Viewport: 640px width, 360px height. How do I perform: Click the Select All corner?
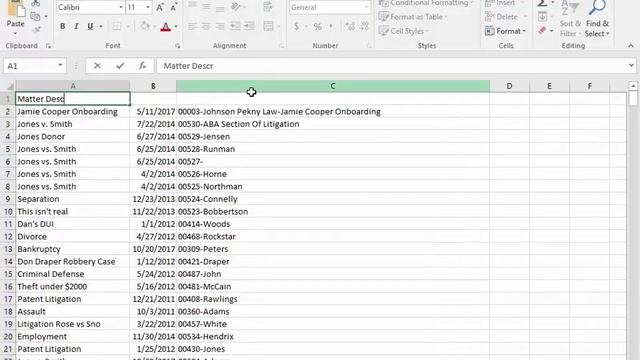point(8,86)
